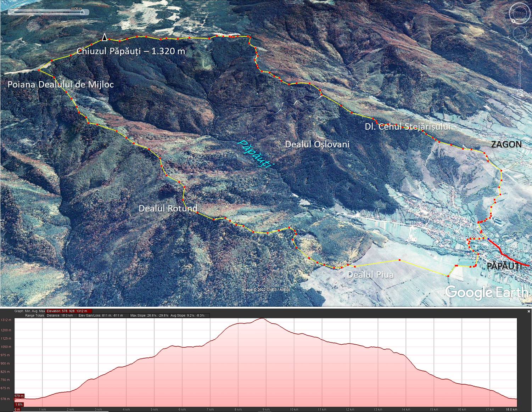Click the N north indicator on compass
532x412 pixels.
pos(514,21)
